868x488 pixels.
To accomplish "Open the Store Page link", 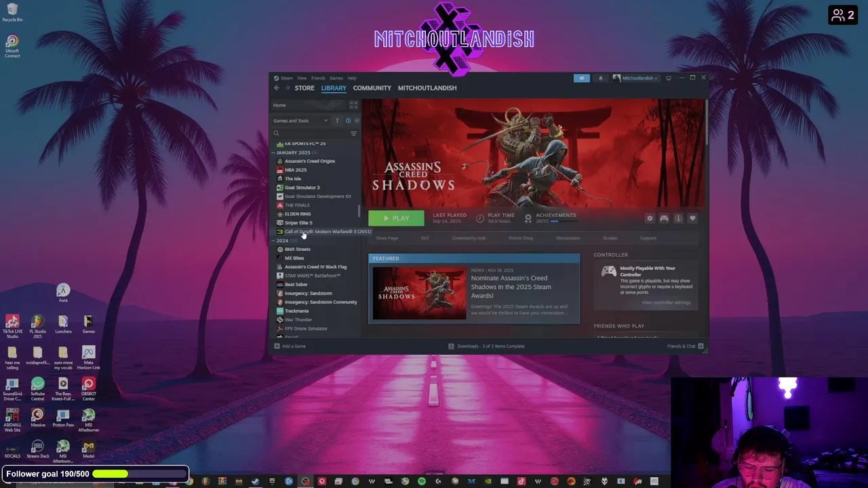I will point(387,238).
